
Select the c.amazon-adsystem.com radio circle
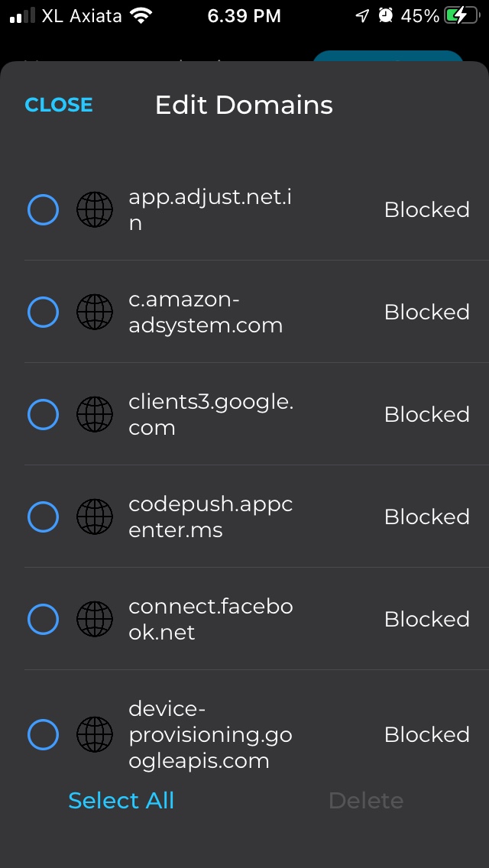coord(44,313)
